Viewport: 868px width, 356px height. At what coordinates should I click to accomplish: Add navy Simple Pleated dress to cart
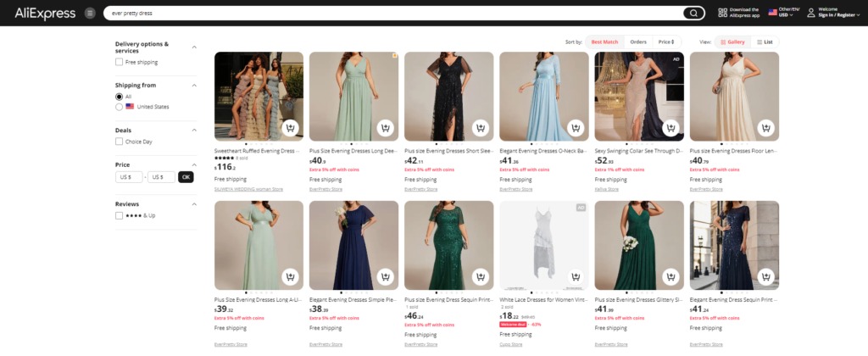[386, 277]
